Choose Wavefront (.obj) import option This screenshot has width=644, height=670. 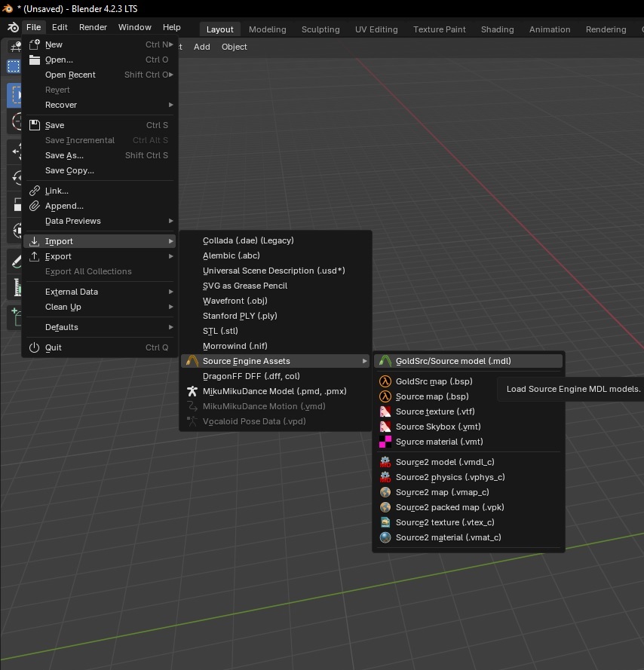pos(235,301)
